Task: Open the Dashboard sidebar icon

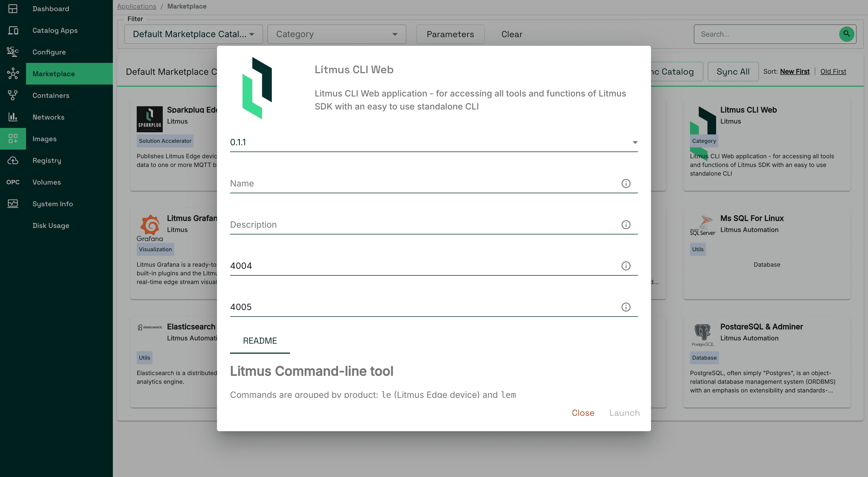Action: [x=13, y=9]
